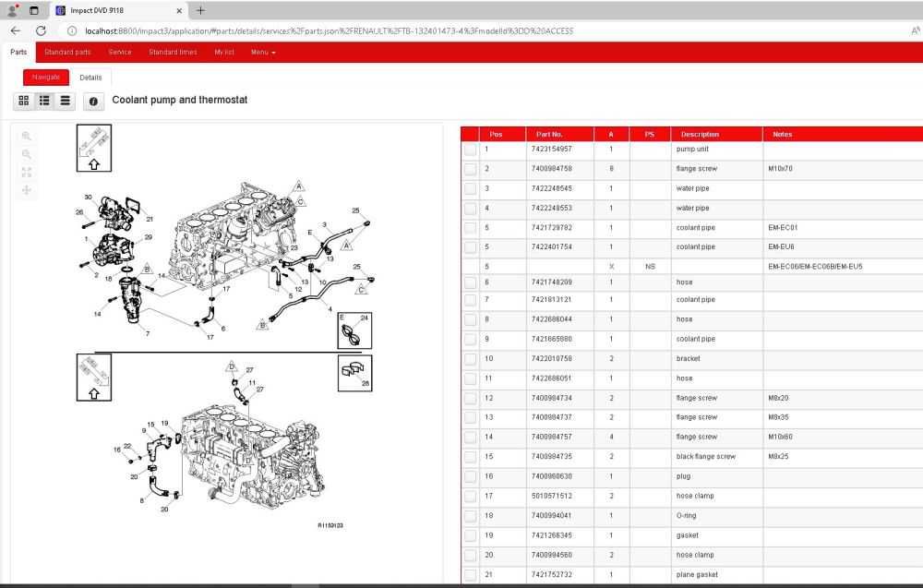Fit the diagram to the view
This screenshot has height=588, width=923.
27,173
